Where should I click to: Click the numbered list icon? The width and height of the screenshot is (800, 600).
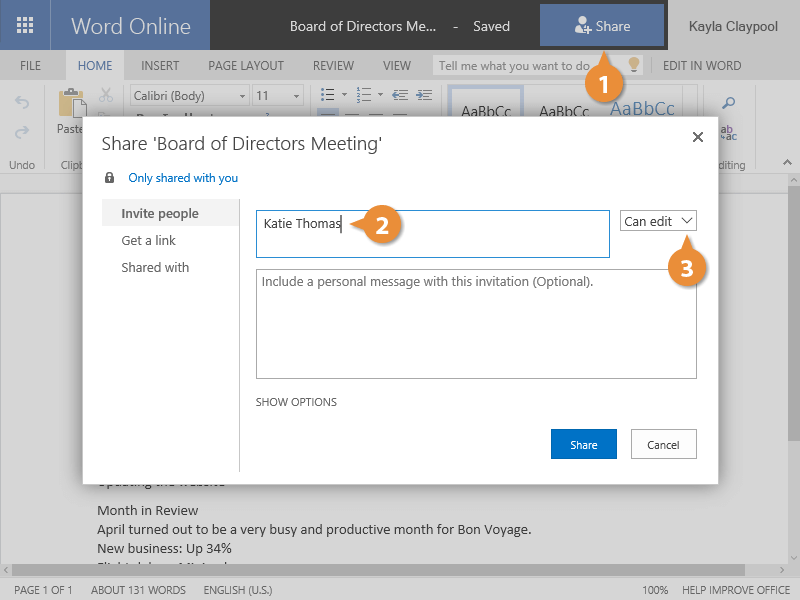365,95
